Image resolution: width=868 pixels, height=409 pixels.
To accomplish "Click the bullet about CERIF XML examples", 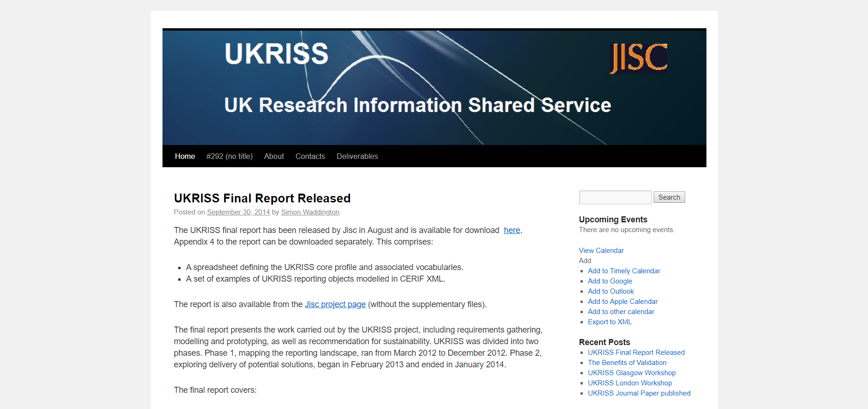I will point(316,279).
